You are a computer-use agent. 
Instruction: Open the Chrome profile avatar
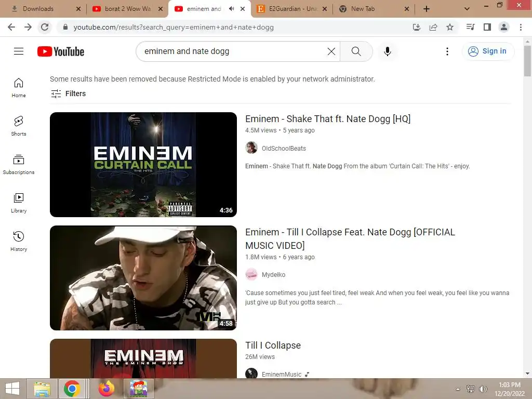(504, 27)
